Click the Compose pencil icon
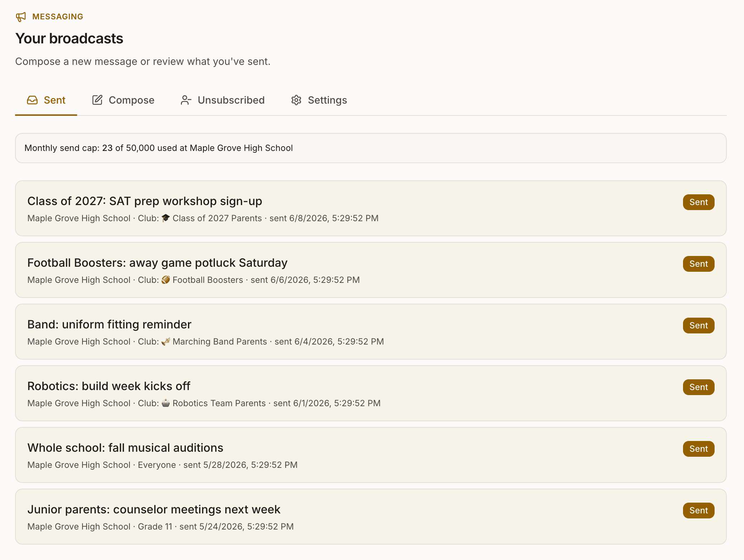The image size is (744, 560). [x=97, y=100]
